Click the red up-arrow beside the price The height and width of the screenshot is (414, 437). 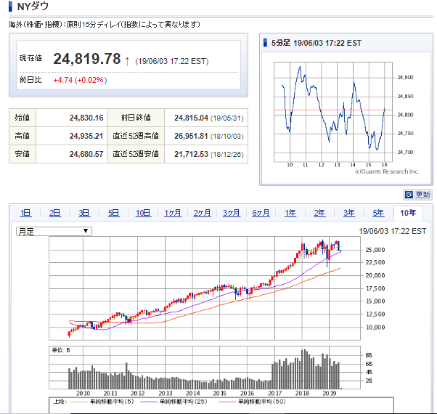(127, 61)
